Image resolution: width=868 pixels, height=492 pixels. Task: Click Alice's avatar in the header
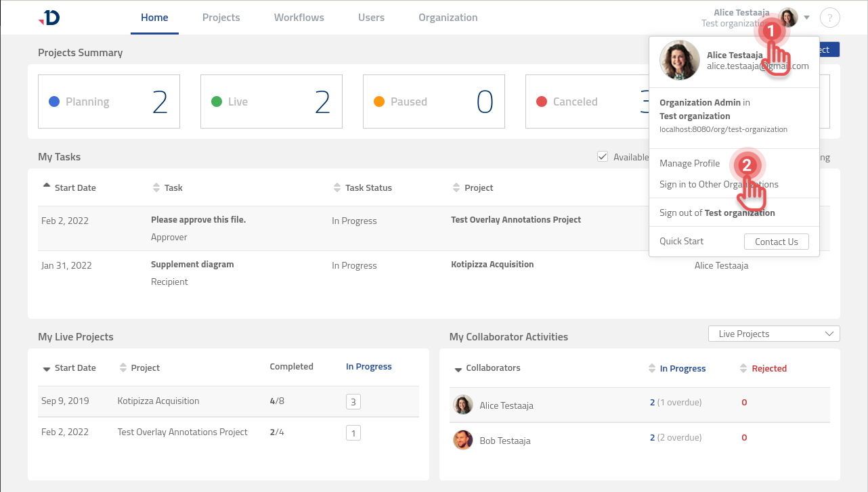(x=788, y=18)
